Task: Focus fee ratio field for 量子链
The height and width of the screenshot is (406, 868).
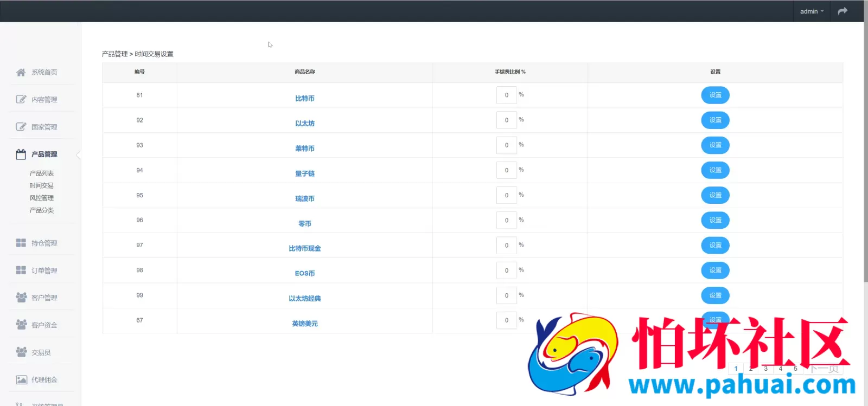Action: tap(507, 170)
